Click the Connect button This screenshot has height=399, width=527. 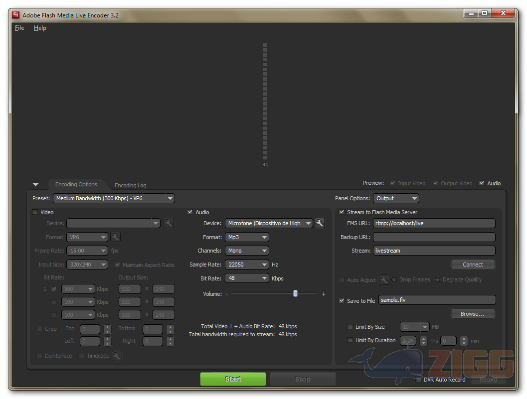(473, 265)
